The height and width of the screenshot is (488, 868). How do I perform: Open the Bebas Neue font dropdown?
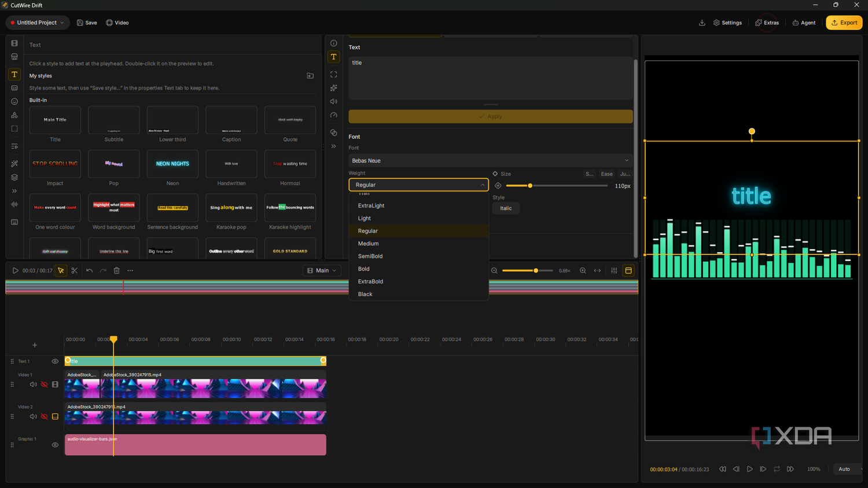point(490,161)
